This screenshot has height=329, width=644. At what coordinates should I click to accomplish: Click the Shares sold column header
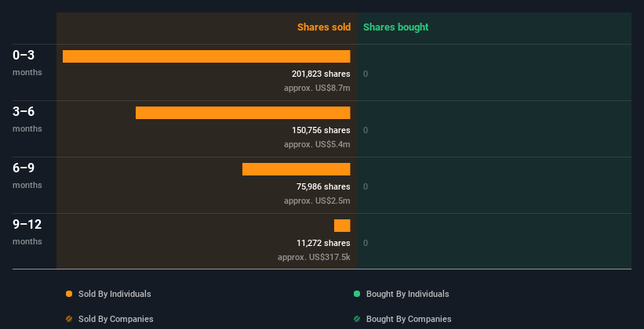coord(324,27)
